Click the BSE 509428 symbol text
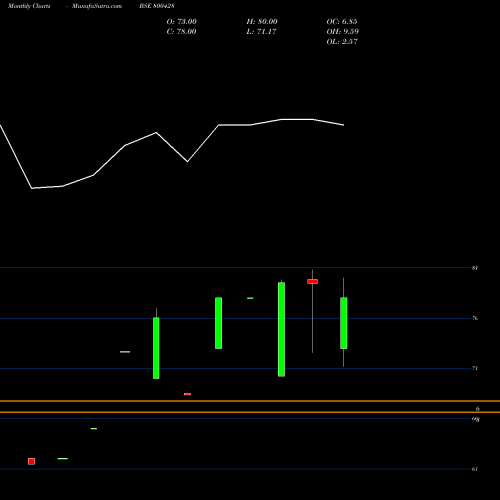 tap(157, 6)
